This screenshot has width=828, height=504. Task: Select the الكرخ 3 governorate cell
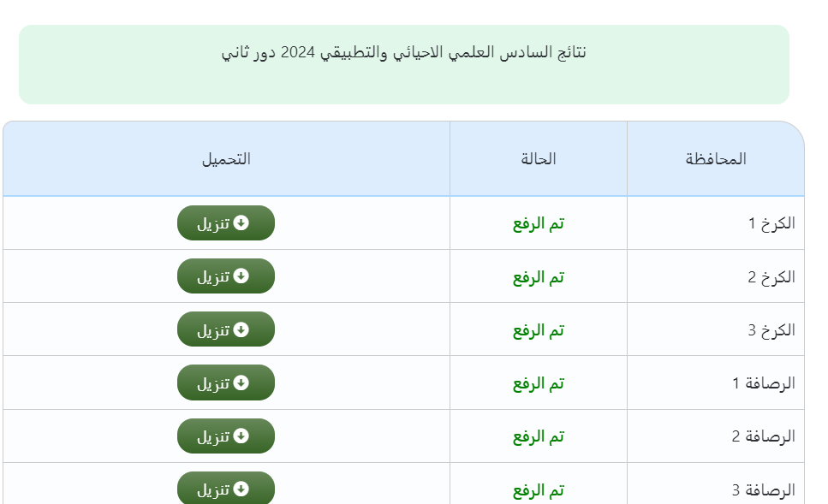pos(771,330)
